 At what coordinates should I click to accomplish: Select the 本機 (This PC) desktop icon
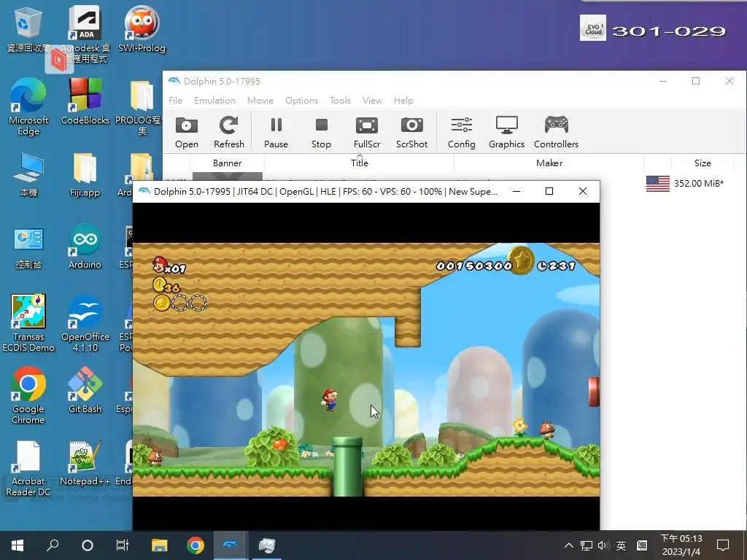(x=28, y=175)
